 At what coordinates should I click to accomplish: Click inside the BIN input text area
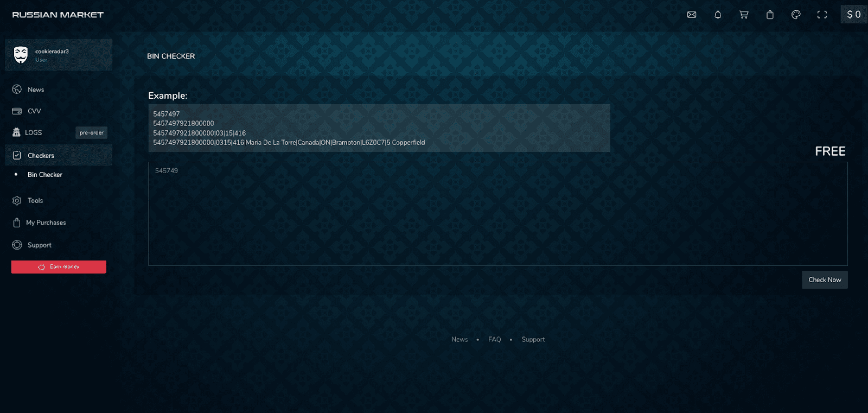[x=498, y=214]
